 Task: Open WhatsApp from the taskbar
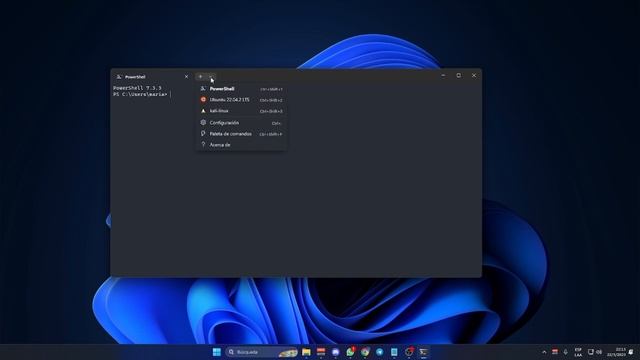click(350, 352)
